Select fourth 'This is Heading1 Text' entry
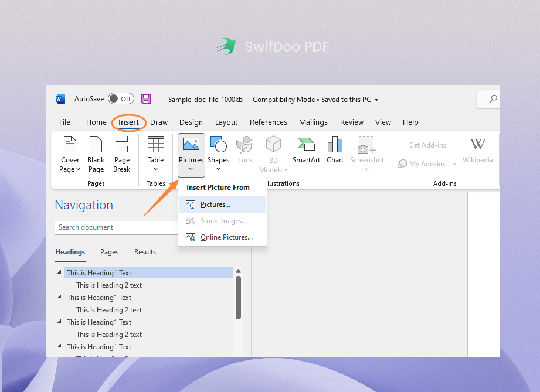Screen dimensions: 540x392 click(x=99, y=347)
